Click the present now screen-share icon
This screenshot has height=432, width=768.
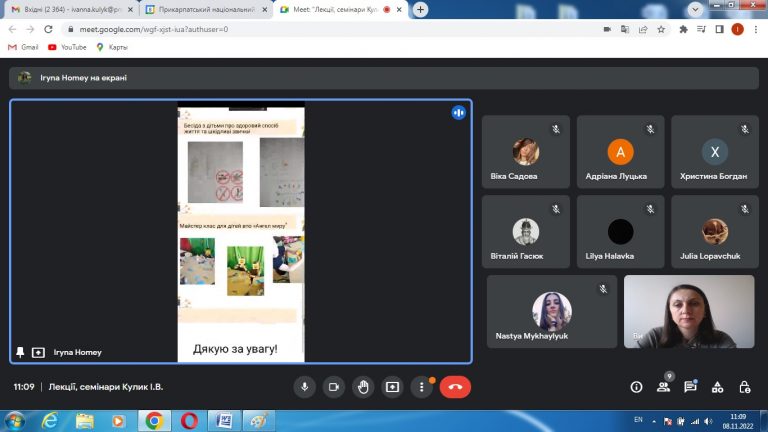point(392,387)
